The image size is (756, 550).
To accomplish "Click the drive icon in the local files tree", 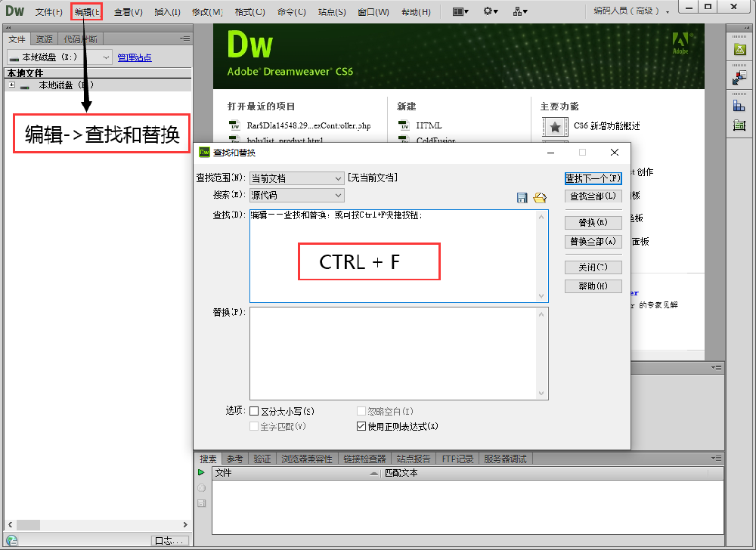I will (25, 85).
